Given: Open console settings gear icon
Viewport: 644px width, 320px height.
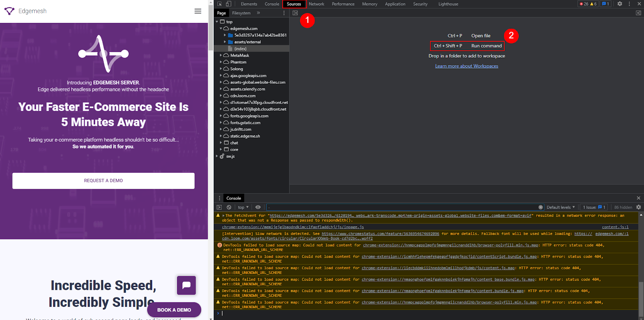Looking at the screenshot, I should (638, 207).
